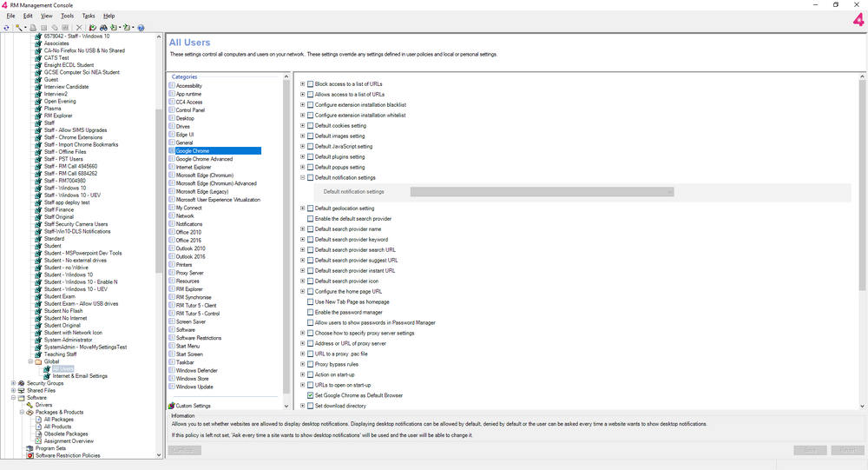Tick Proxy bypass rules checkbox

tap(310, 365)
